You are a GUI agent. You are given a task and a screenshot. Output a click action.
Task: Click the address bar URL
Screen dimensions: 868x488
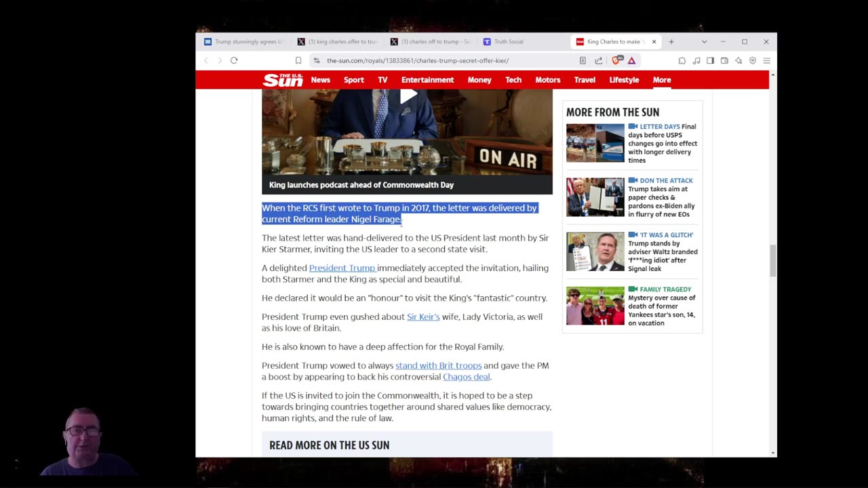point(418,60)
